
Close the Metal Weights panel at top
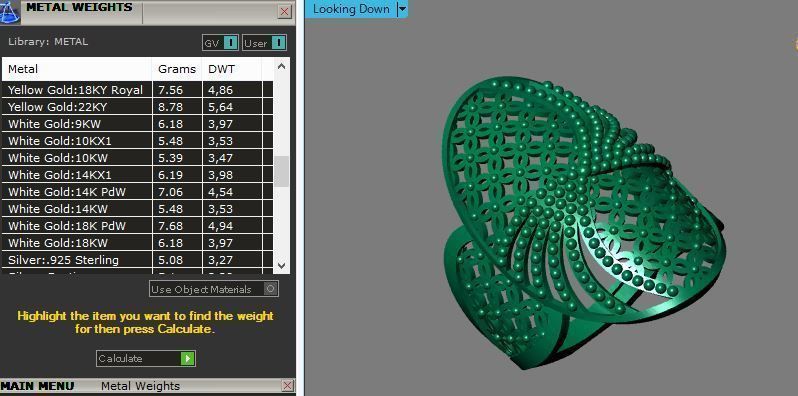(284, 11)
